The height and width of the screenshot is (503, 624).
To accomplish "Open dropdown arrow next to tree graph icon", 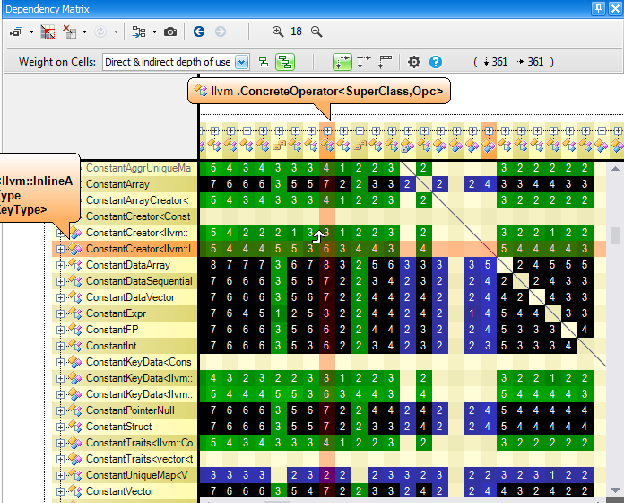I will tap(154, 32).
